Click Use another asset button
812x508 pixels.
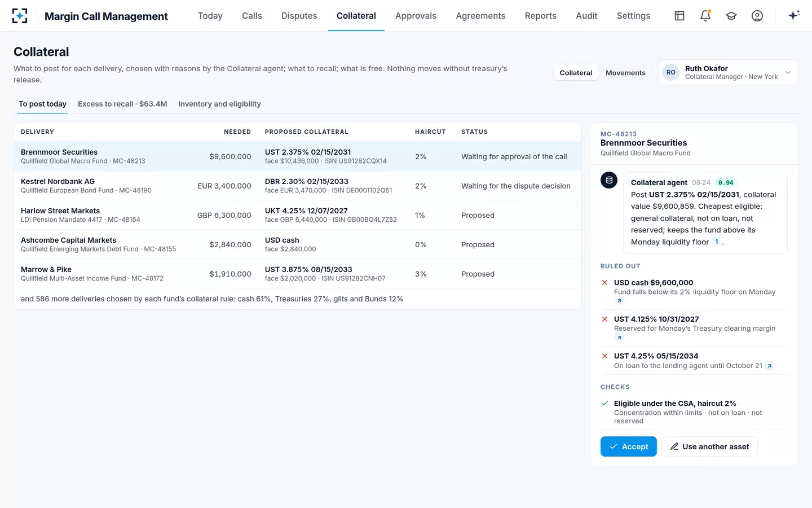point(709,446)
